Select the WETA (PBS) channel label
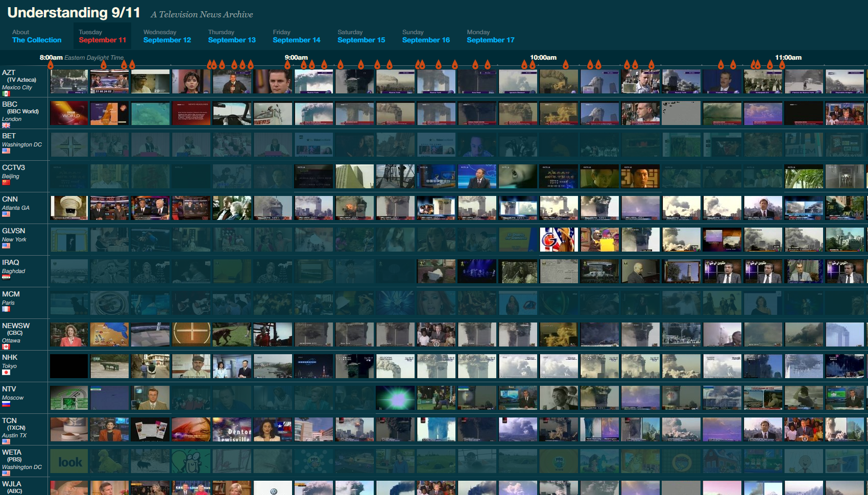The image size is (868, 495). click(x=12, y=456)
